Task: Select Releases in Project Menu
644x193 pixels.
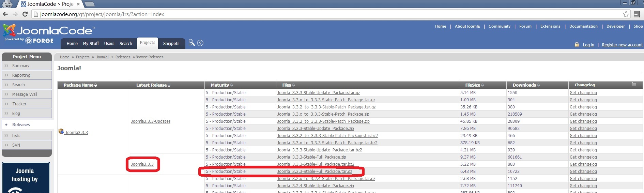Action: (27, 125)
